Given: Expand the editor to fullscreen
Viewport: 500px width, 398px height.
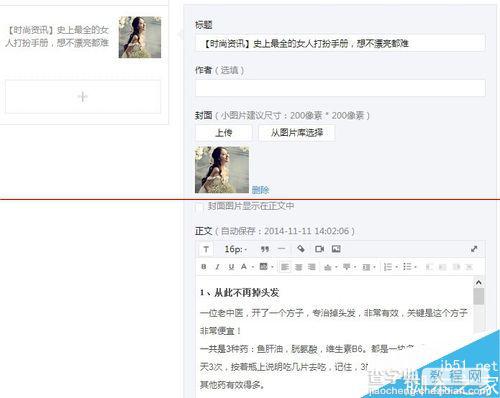Looking at the screenshot, I should [x=474, y=249].
